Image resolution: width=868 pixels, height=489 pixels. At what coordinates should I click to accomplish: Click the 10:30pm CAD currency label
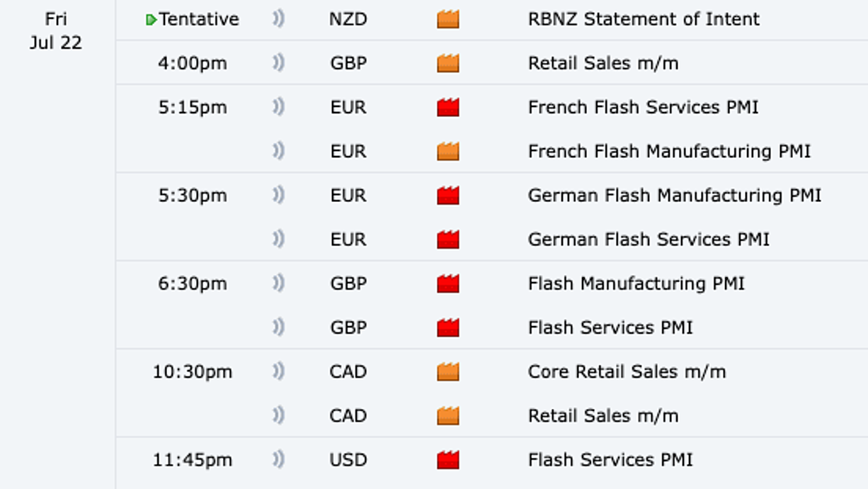point(348,372)
